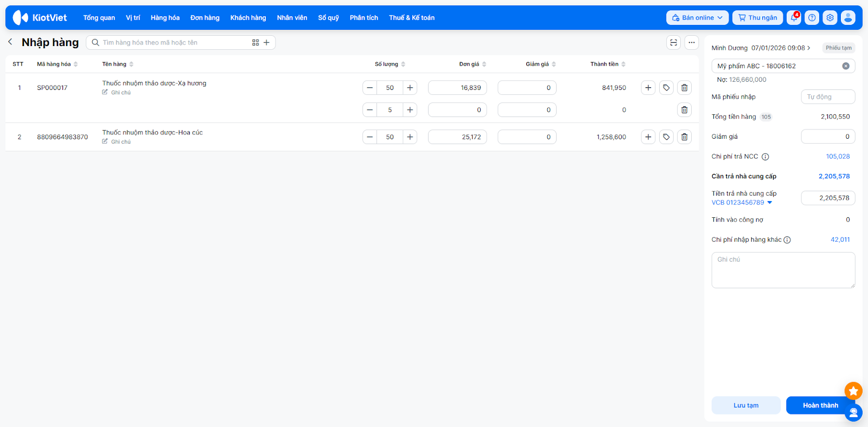This screenshot has width=868, height=427.
Task: Delete the sub-row with quantity 5
Action: 685,110
